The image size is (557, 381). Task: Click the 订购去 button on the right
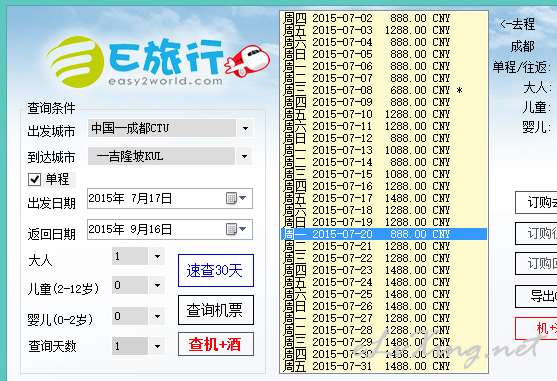click(x=536, y=203)
